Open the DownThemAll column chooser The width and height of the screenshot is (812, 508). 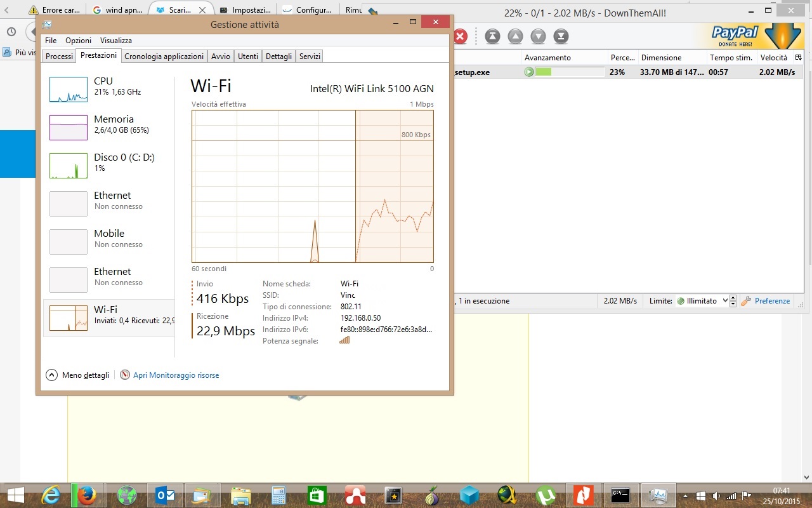point(799,57)
